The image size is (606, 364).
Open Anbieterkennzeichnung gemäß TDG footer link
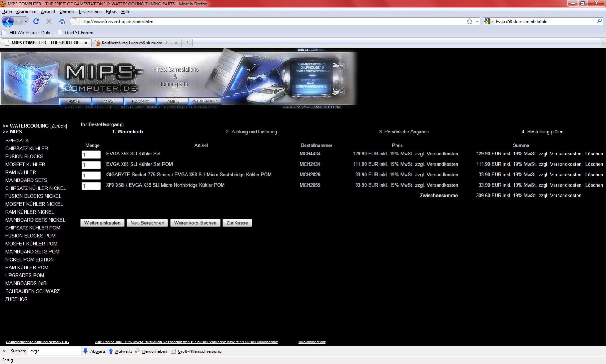click(x=38, y=342)
